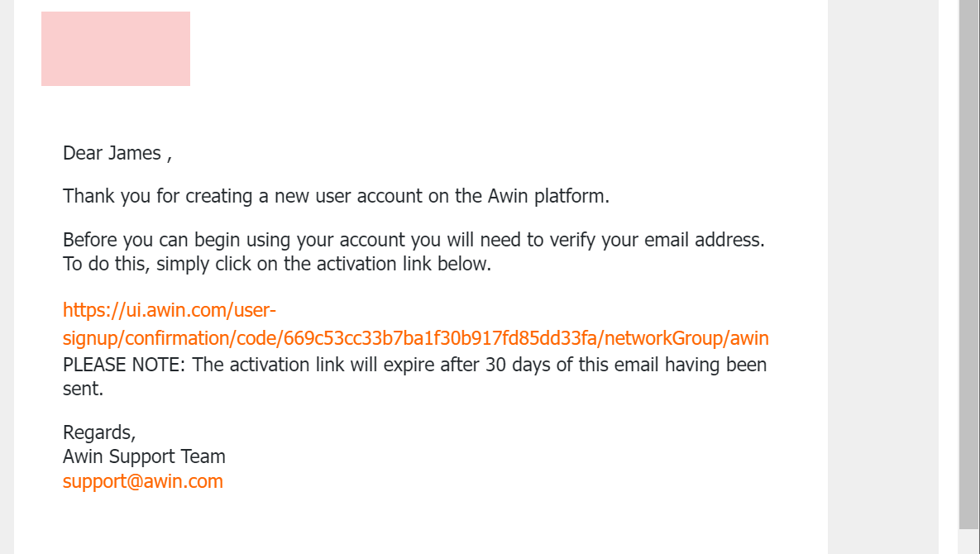Click the confirmation code part of the URL
Image resolution: width=980 pixels, height=554 pixels.
438,338
